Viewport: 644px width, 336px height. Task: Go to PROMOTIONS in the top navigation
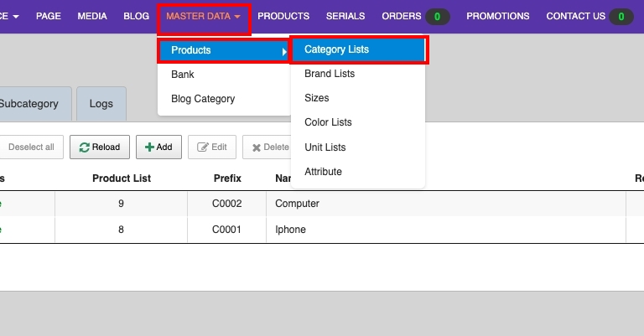click(x=497, y=16)
